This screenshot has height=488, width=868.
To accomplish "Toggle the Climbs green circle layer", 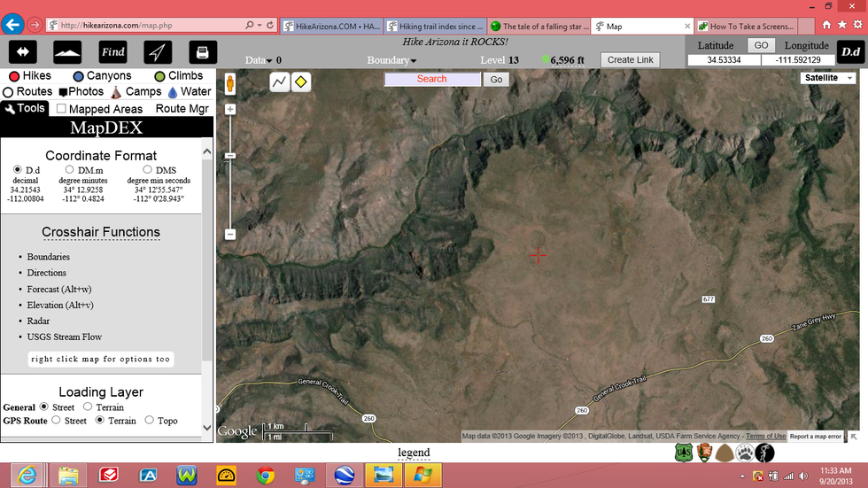I will tap(159, 76).
